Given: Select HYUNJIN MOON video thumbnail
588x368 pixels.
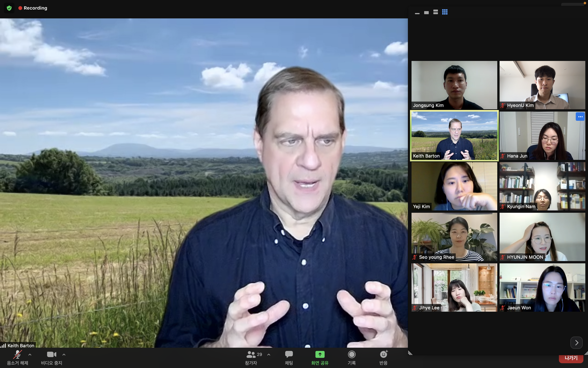Looking at the screenshot, I should tap(542, 237).
